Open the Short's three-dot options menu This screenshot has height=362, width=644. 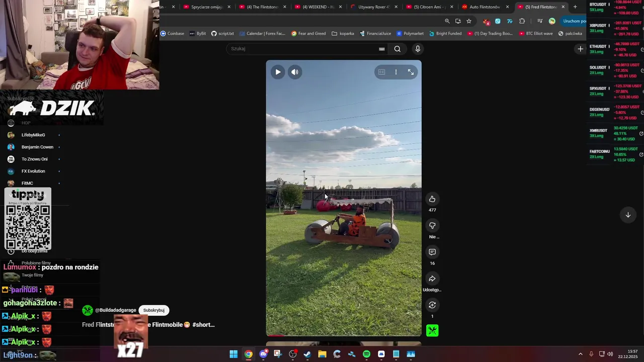pyautogui.click(x=396, y=72)
